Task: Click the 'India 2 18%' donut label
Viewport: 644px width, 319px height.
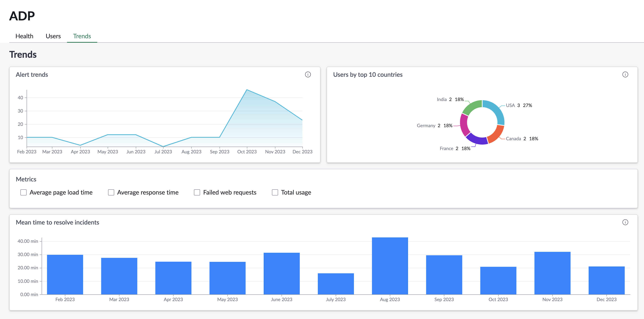Action: point(450,99)
